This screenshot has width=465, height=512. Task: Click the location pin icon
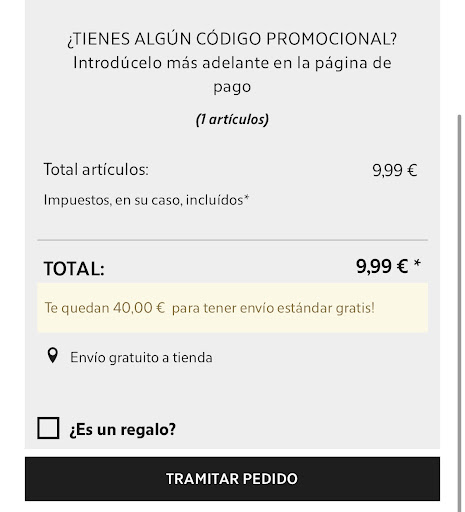click(53, 356)
